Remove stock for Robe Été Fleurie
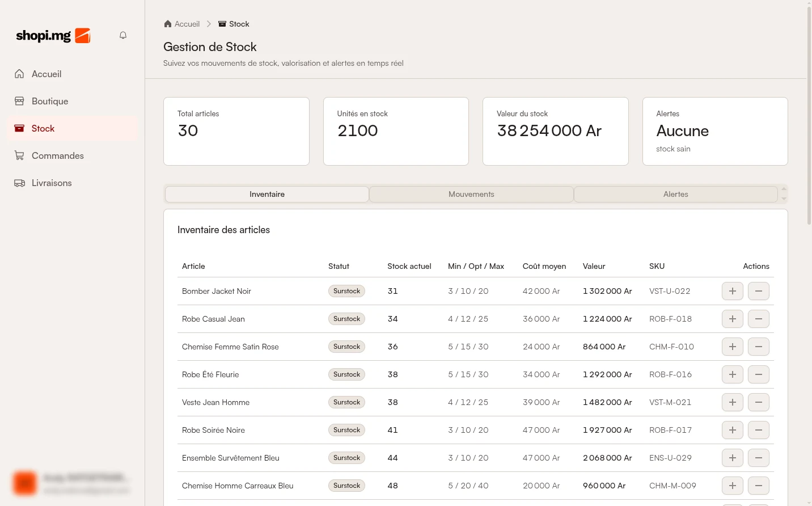 pos(759,374)
